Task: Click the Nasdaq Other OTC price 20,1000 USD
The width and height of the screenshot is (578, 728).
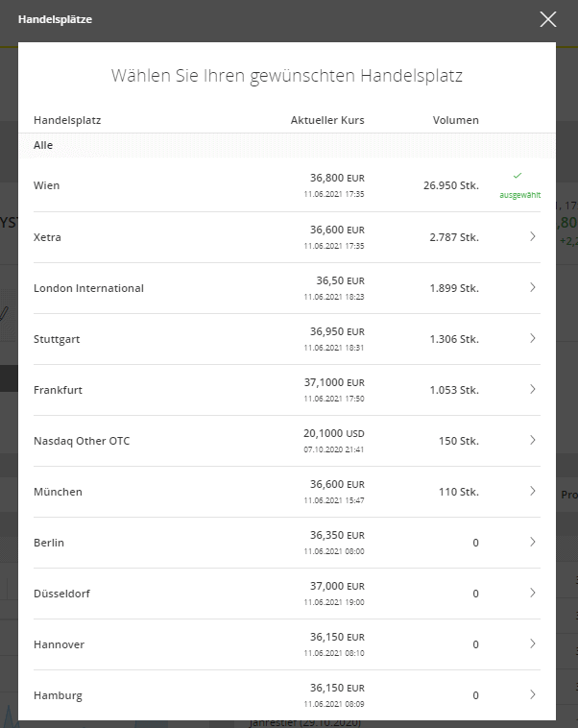Action: [x=334, y=434]
